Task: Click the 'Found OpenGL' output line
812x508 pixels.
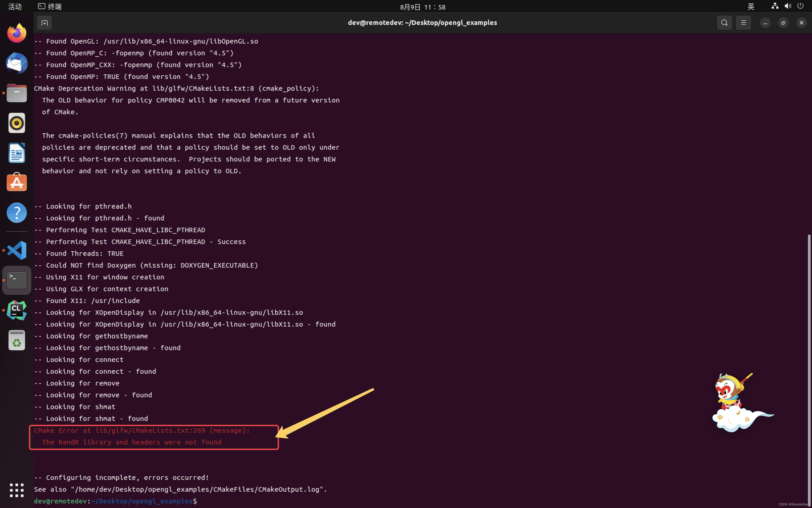Action: click(146, 41)
